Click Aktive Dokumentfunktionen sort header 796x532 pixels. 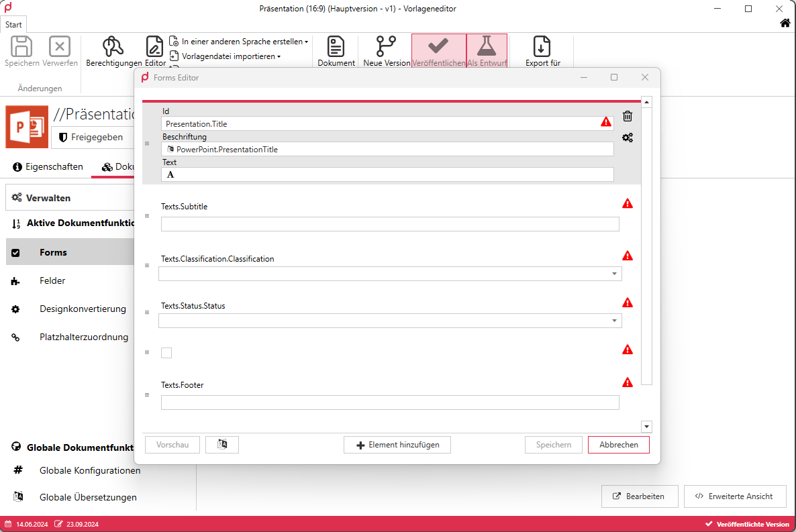pyautogui.click(x=74, y=223)
